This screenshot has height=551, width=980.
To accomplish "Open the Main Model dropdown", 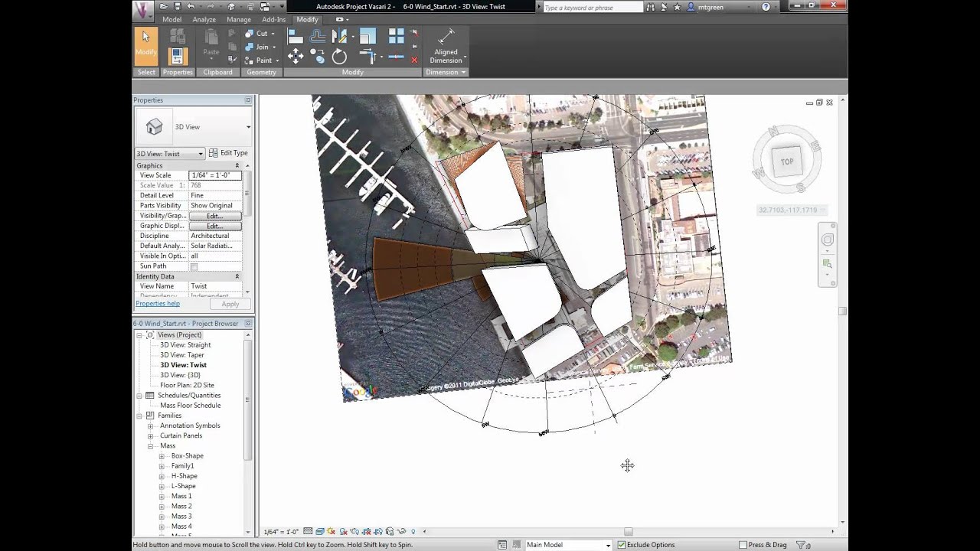I will (567, 545).
